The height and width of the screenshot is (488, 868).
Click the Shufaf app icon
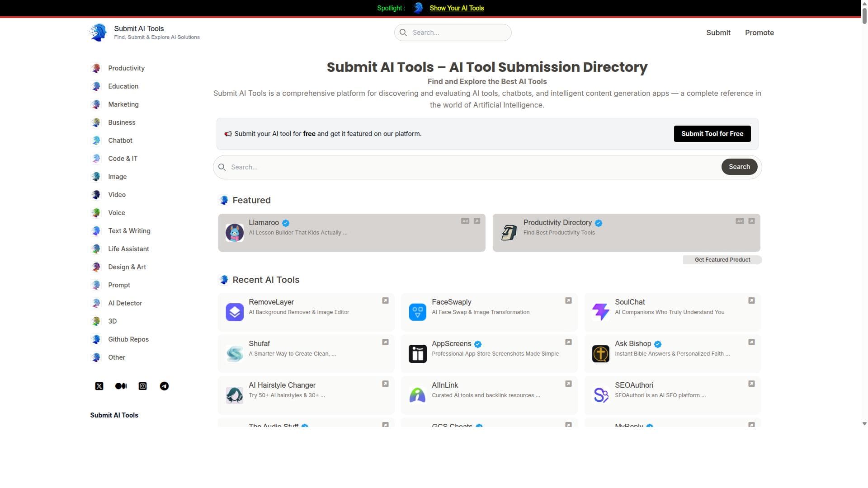(235, 354)
